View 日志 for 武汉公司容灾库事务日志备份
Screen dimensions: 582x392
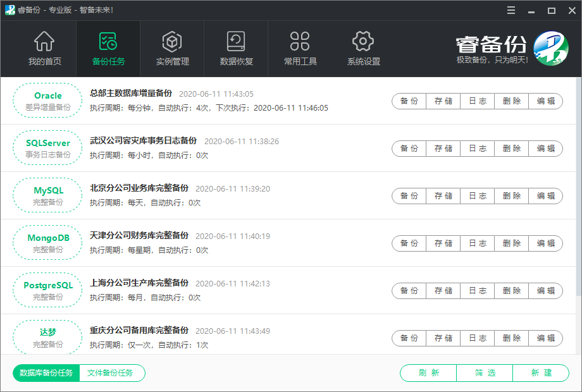coord(478,149)
